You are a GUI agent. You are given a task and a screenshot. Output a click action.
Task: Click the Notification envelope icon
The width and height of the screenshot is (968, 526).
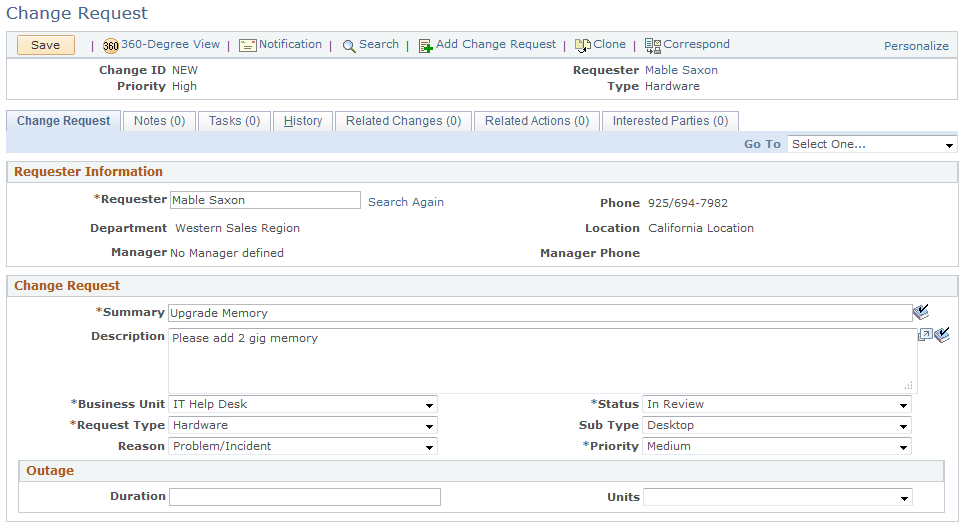pos(248,46)
